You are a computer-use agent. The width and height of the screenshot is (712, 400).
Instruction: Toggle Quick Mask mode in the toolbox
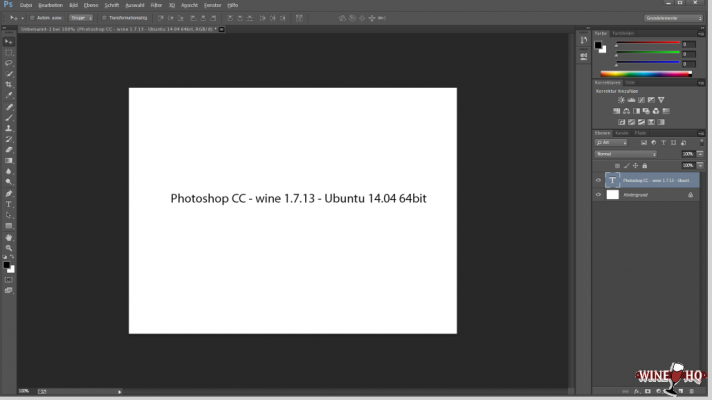pyautogui.click(x=9, y=280)
